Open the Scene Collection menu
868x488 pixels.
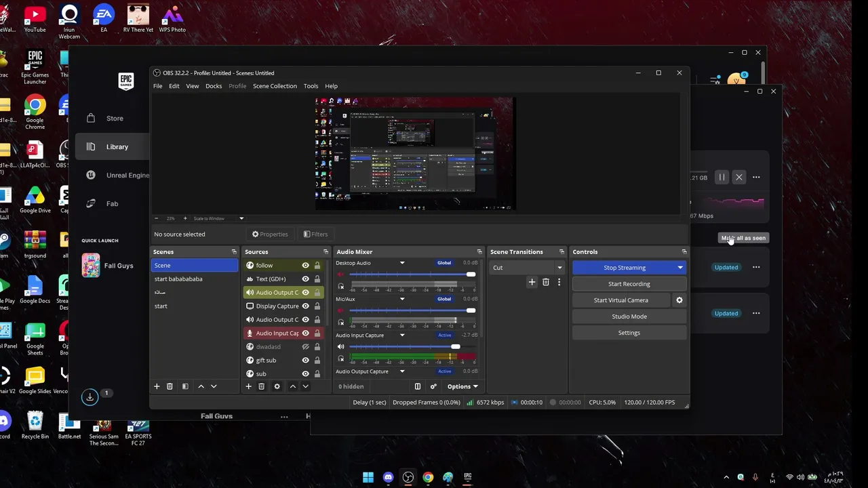pos(275,86)
